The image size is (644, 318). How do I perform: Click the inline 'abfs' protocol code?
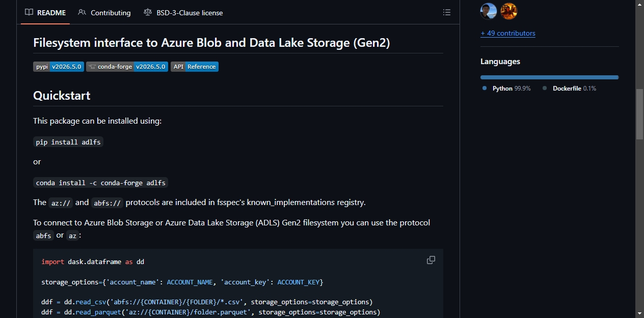[x=43, y=236]
